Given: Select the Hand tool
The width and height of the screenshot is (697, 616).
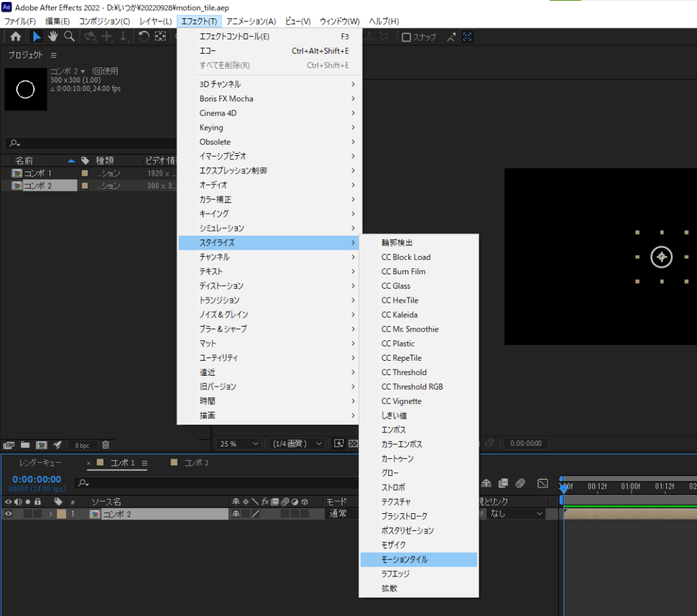Looking at the screenshot, I should click(53, 37).
